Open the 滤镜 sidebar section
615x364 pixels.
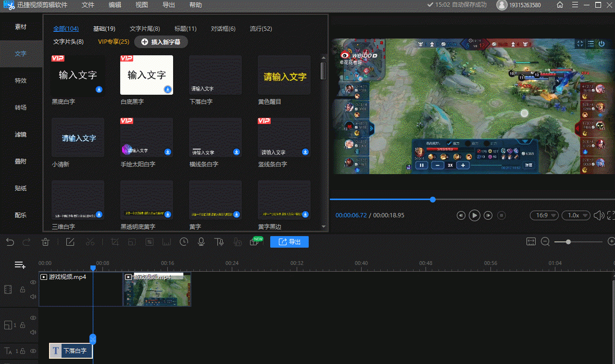pos(21,135)
